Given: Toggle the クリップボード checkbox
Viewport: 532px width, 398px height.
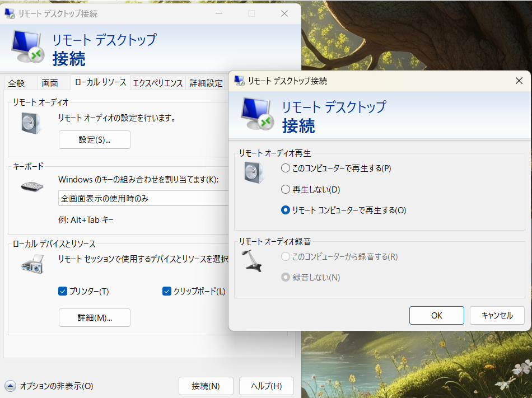Looking at the screenshot, I should [x=167, y=291].
